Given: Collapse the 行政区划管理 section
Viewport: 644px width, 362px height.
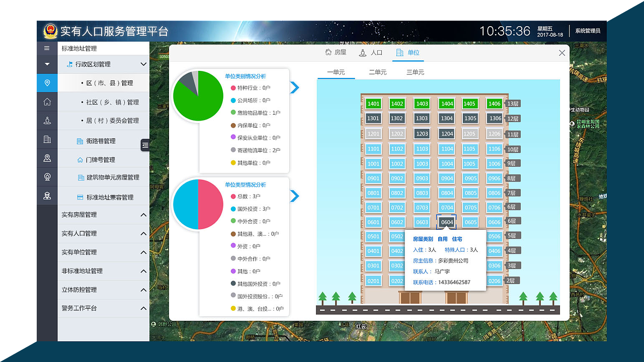Looking at the screenshot, I should coord(143,64).
